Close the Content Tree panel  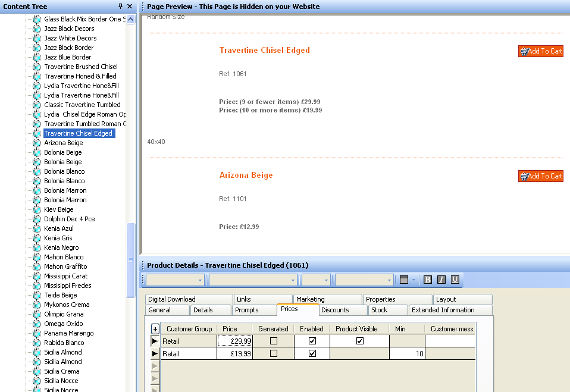130,6
